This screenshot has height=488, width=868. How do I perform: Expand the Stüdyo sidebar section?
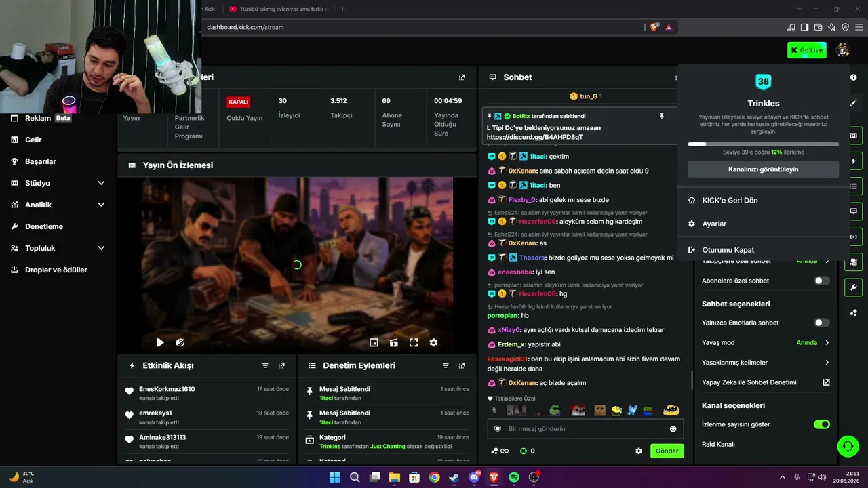58,183
